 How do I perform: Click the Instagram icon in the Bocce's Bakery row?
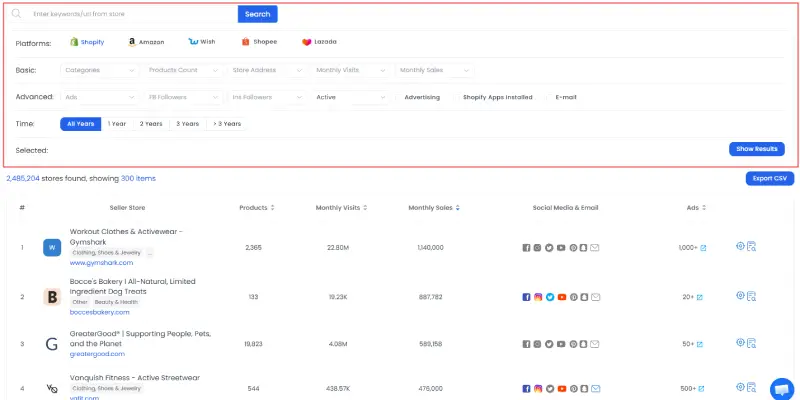538,297
